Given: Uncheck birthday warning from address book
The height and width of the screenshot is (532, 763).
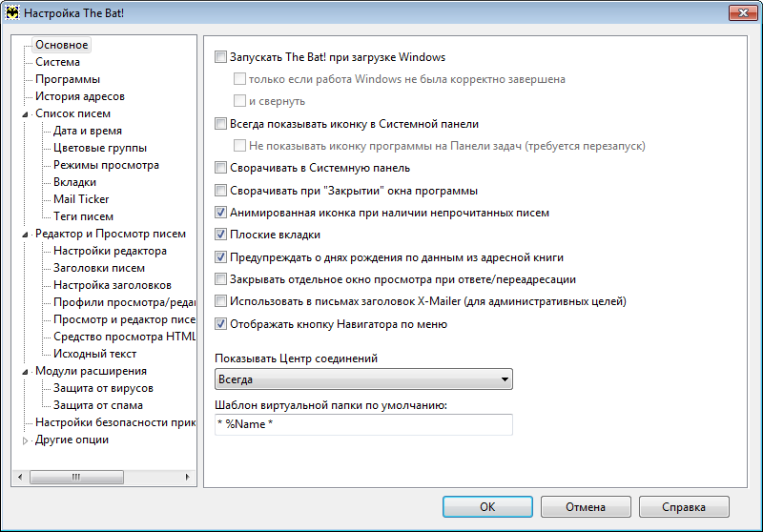Looking at the screenshot, I should tap(221, 257).
